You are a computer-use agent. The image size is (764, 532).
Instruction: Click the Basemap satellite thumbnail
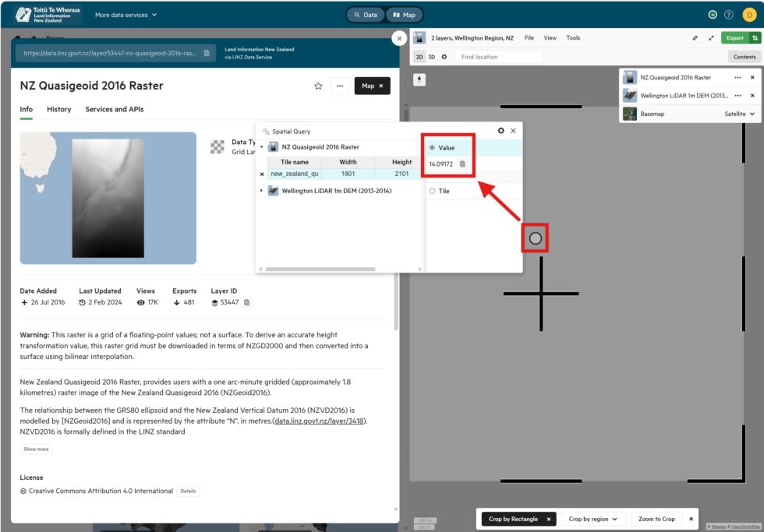(630, 114)
